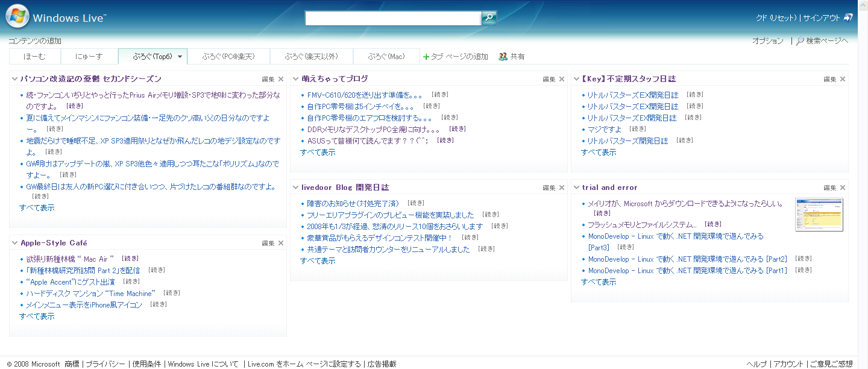Click the green plus add-tab icon
The image size is (868, 369).
pyautogui.click(x=426, y=57)
